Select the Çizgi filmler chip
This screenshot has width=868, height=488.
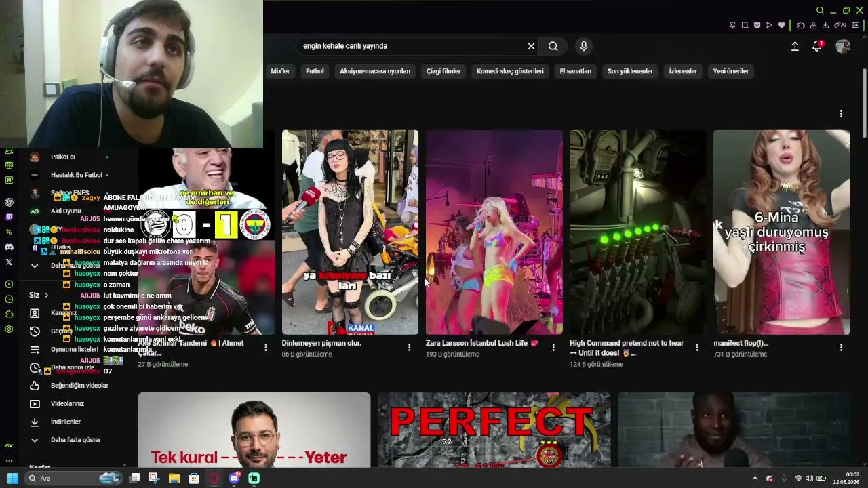point(443,71)
